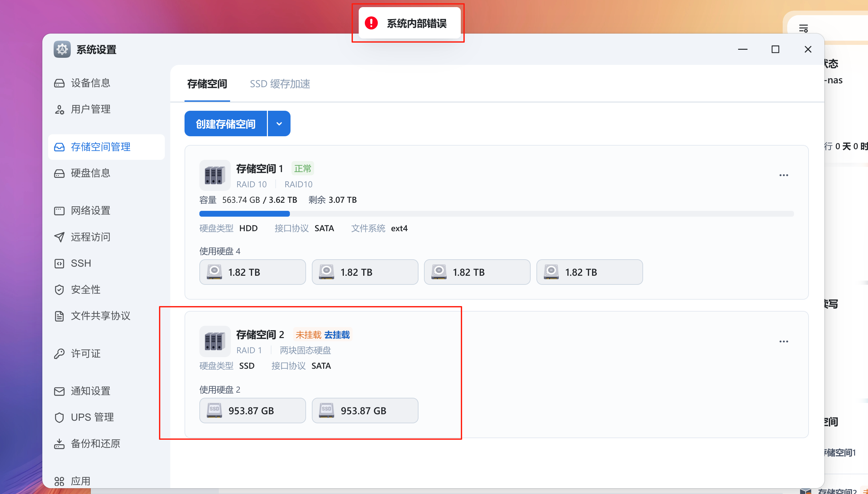Expand the 创建存储空间 dropdown arrow
Screen dimensions: 868x494
point(279,124)
